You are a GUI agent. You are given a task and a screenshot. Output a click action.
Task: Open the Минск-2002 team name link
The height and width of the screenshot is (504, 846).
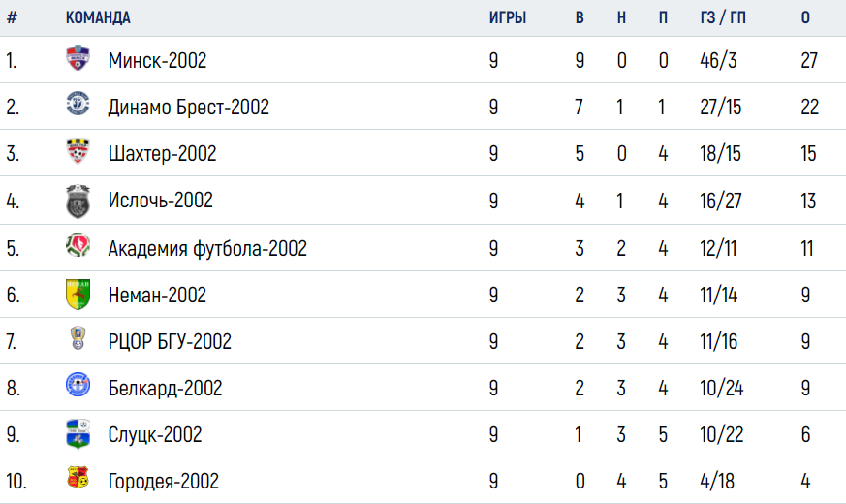tap(157, 60)
